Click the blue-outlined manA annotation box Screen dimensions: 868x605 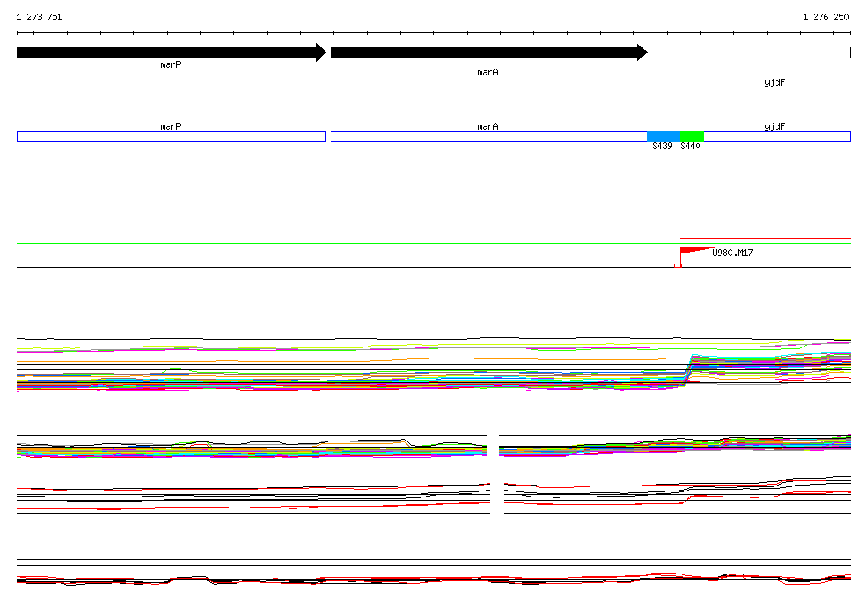click(x=489, y=136)
